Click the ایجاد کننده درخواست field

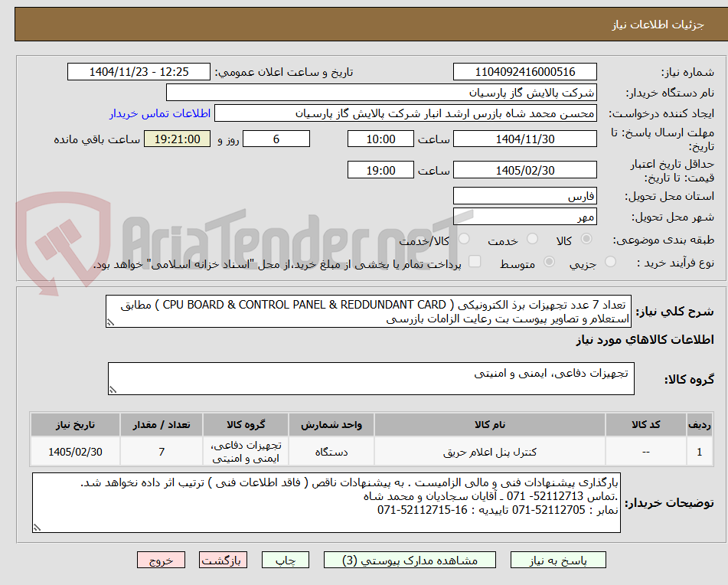[405, 114]
